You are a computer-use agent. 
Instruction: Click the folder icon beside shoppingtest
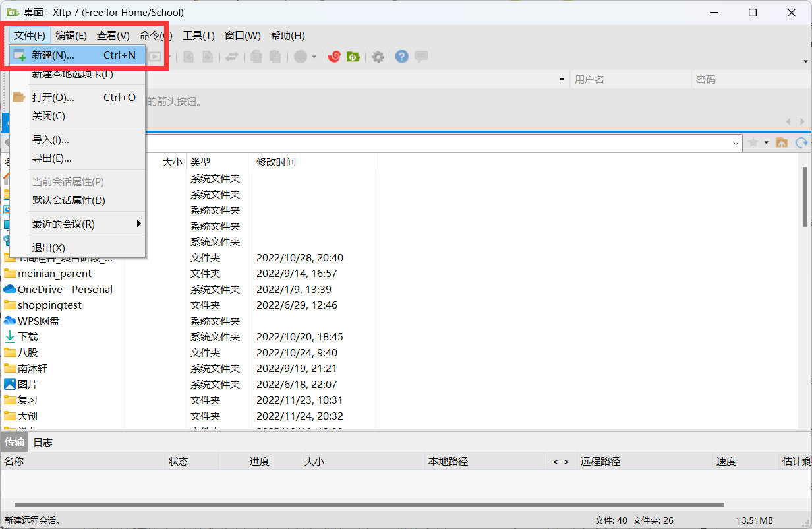tap(9, 305)
